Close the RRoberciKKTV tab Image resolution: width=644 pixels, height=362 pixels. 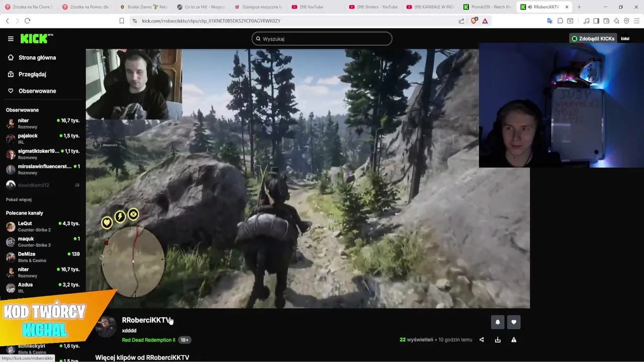(x=567, y=7)
